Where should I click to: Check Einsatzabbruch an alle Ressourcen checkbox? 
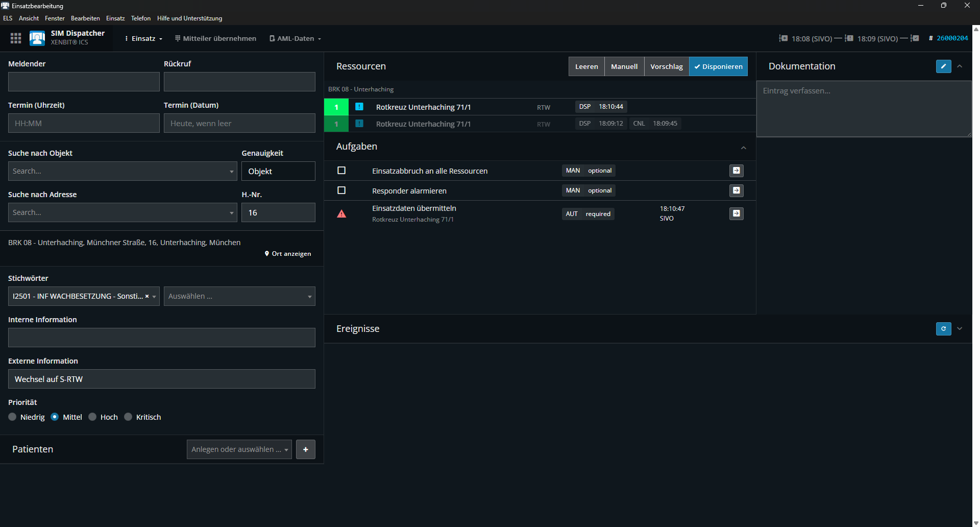click(341, 171)
